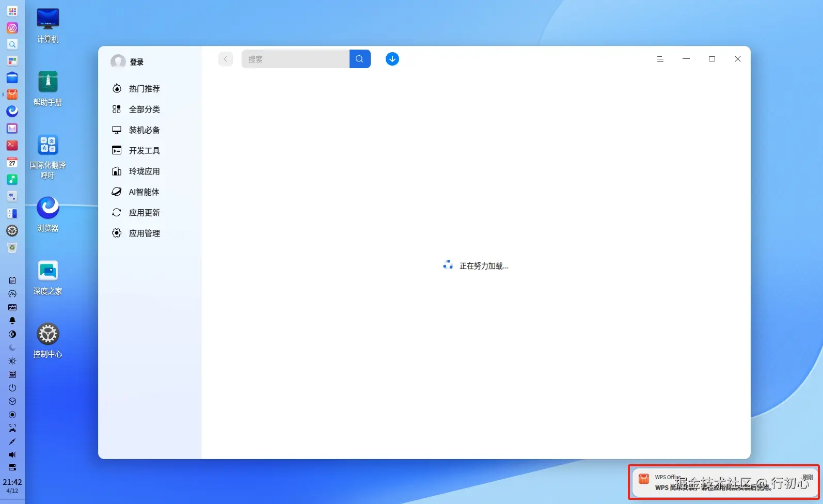Focus the 搜索 search field
Screen dimensions: 823x504
[x=295, y=59]
